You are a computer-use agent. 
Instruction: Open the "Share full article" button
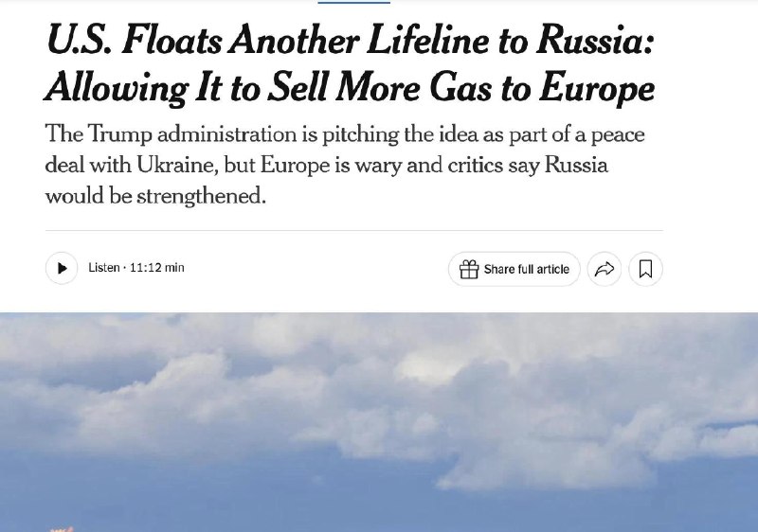pyautogui.click(x=514, y=269)
